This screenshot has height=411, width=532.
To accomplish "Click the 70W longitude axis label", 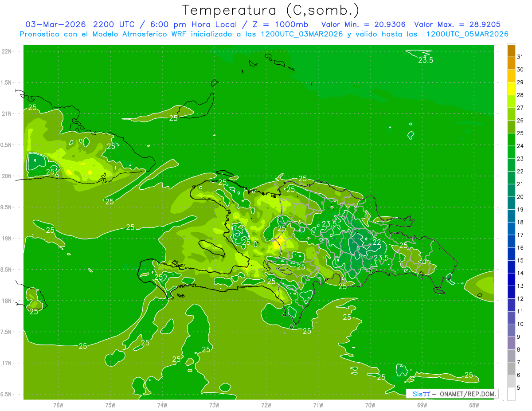I will tap(370, 405).
